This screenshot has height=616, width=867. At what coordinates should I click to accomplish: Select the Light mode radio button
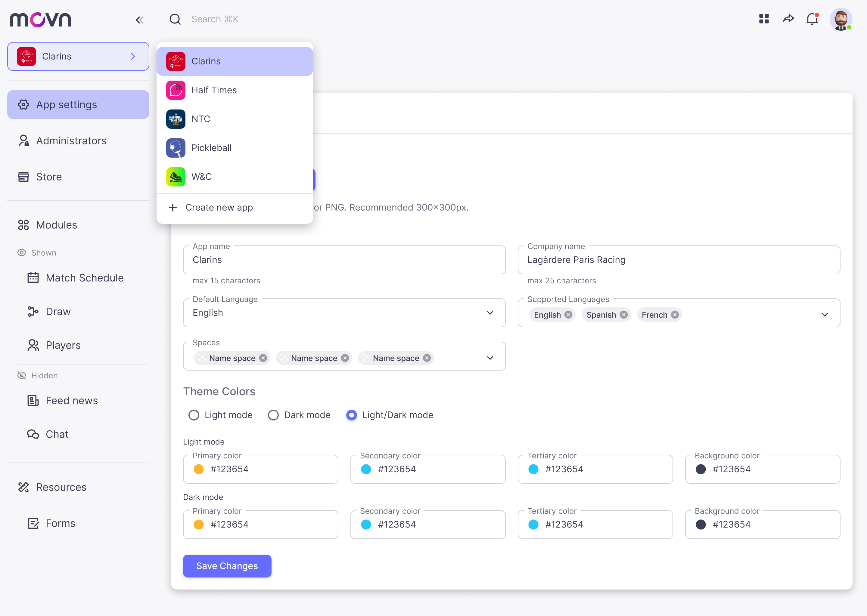click(x=194, y=415)
